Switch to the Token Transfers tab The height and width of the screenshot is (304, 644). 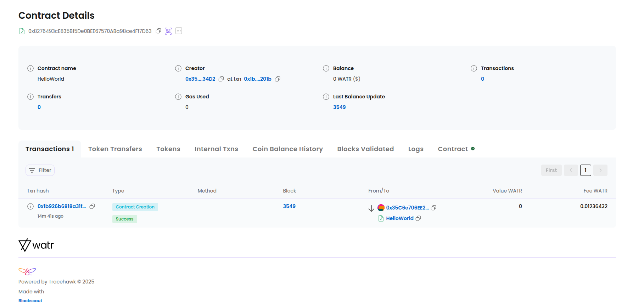pos(115,149)
